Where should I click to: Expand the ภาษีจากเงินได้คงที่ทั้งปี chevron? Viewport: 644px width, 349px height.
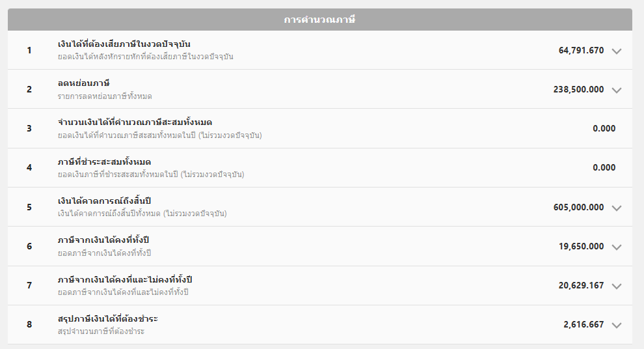point(617,247)
